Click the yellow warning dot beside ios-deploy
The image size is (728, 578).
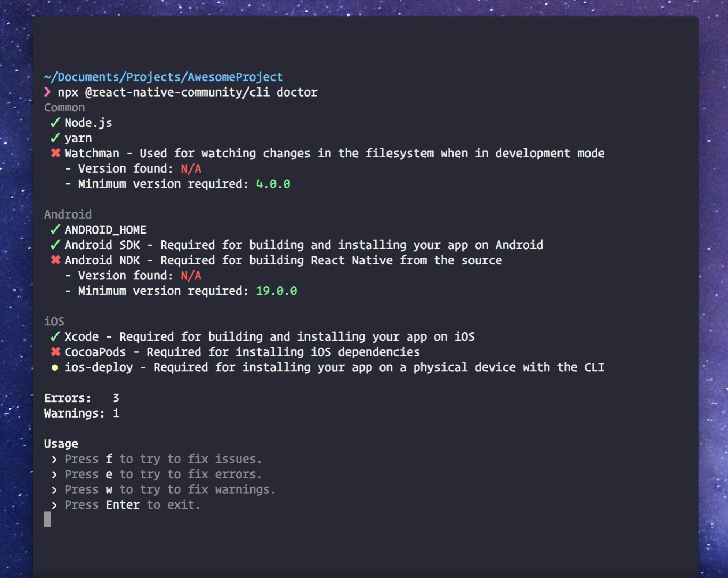click(54, 367)
